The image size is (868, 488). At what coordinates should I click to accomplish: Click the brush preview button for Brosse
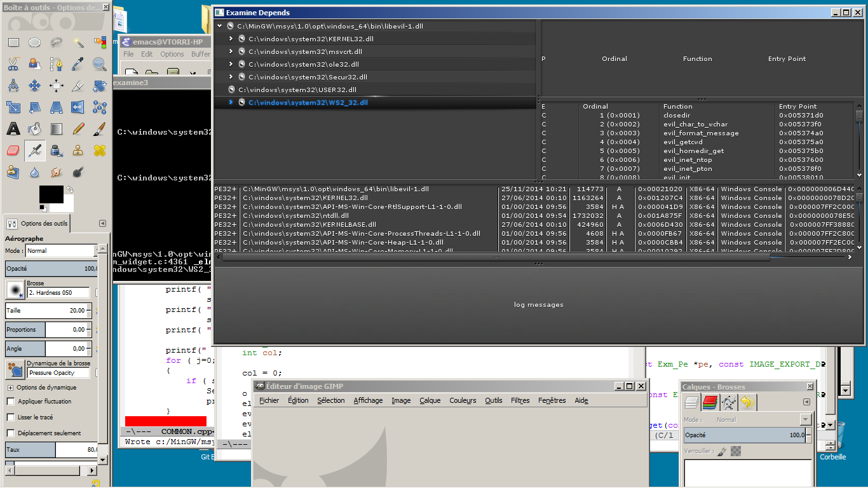click(x=15, y=290)
